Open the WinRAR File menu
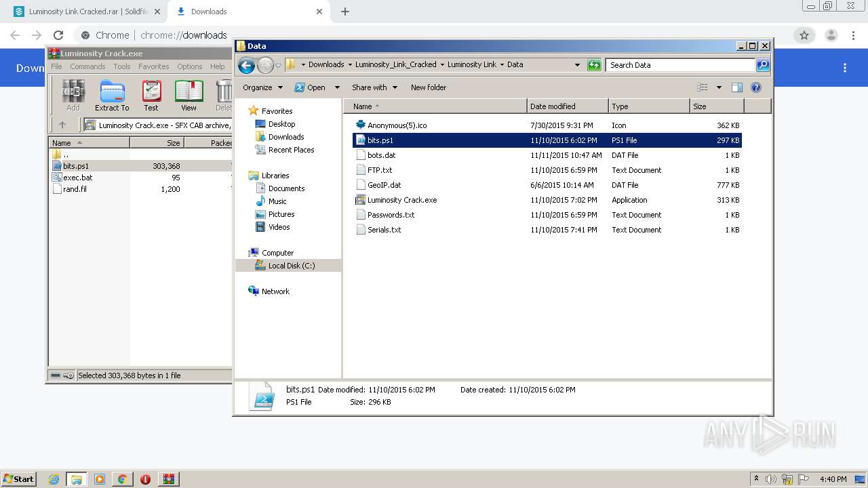 [56, 66]
